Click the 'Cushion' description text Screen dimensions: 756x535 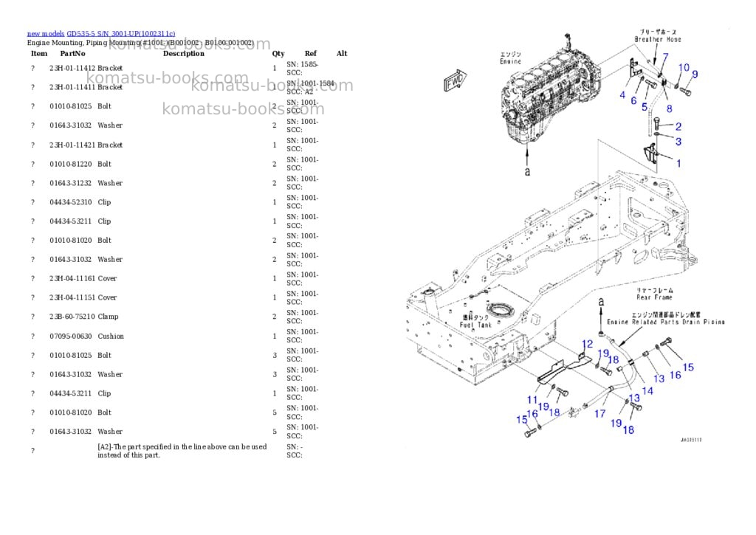pos(111,336)
